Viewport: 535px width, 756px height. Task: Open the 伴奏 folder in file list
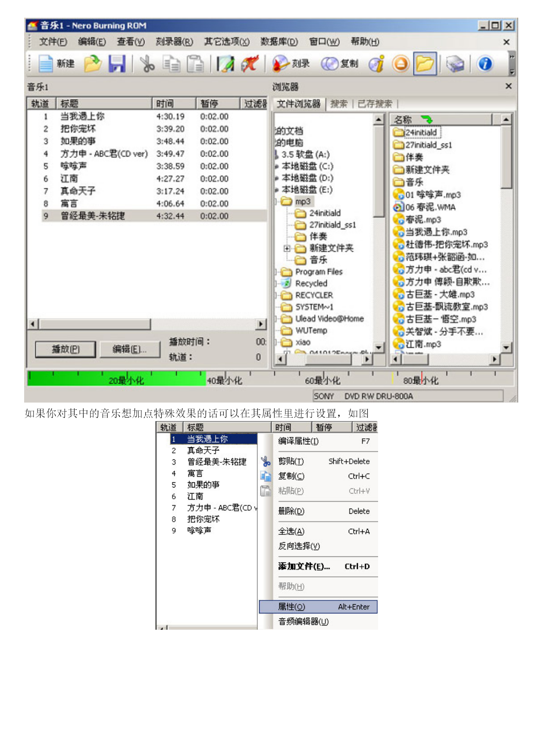pyautogui.click(x=408, y=157)
